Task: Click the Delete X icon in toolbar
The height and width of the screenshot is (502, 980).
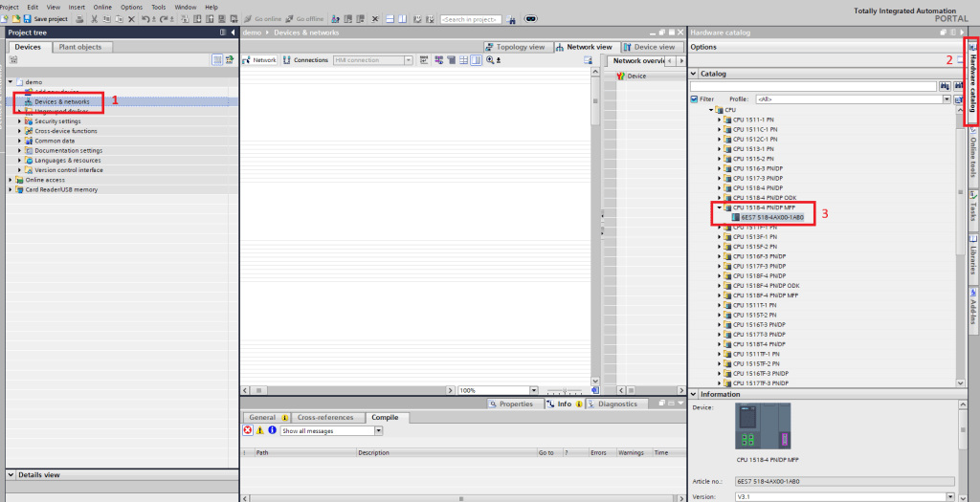Action: (x=131, y=19)
